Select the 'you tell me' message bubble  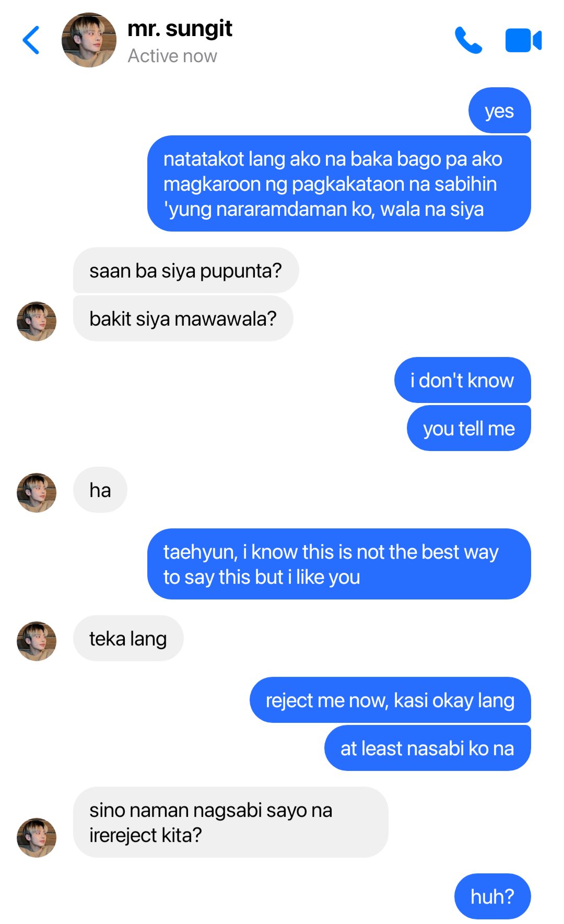pyautogui.click(x=469, y=428)
